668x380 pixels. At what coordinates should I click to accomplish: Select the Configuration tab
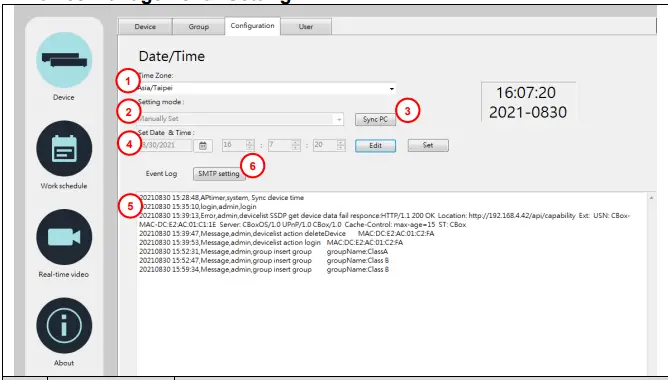[252, 26]
